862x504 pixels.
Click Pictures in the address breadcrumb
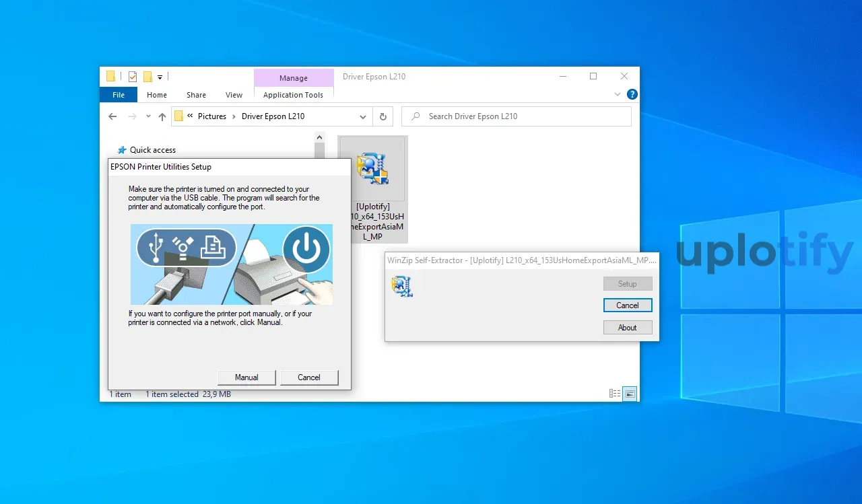pos(212,116)
